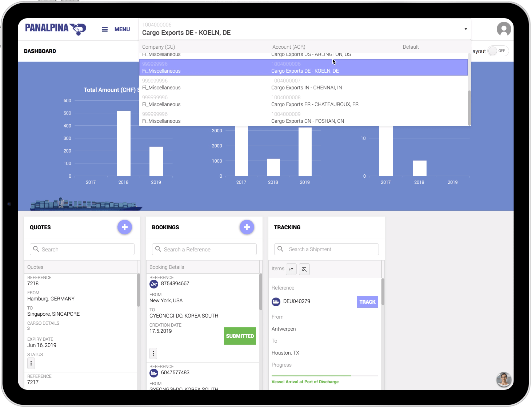Click quote reference 7218
Image resolution: width=532 pixels, height=408 pixels.
point(33,283)
